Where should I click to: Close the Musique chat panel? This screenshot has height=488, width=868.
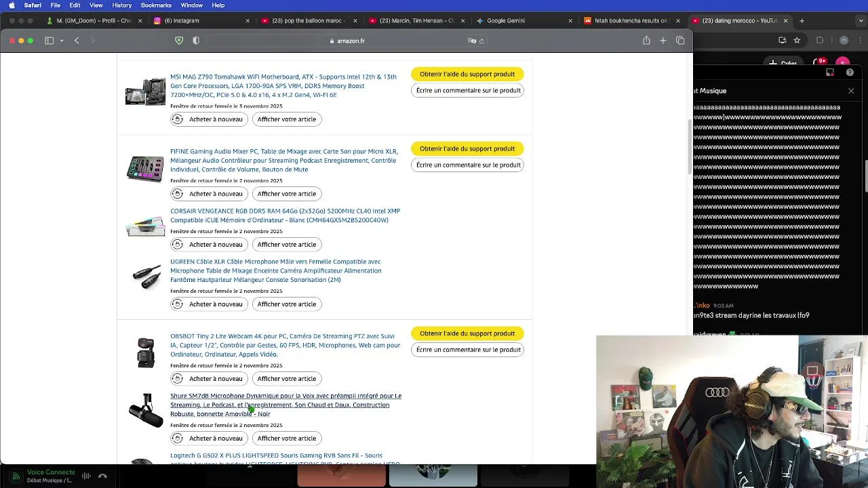(x=851, y=91)
